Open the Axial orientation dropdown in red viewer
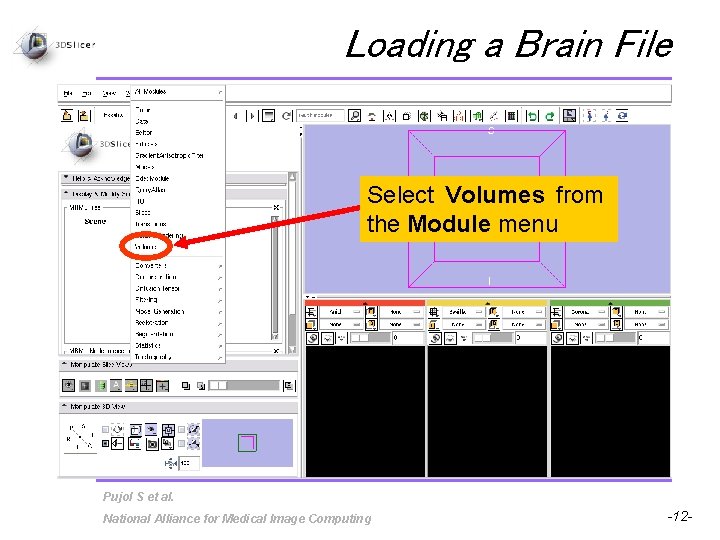Image resolution: width=720 pixels, height=540 pixels. pos(341,312)
